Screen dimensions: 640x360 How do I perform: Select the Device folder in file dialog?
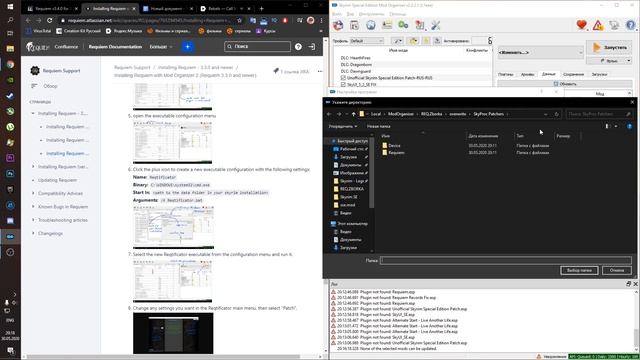coord(394,145)
